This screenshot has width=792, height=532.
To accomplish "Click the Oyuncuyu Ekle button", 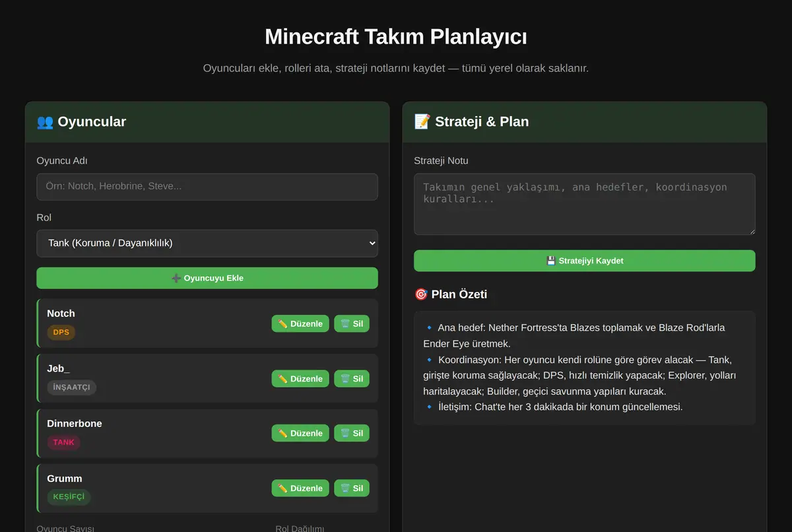I will pos(207,278).
